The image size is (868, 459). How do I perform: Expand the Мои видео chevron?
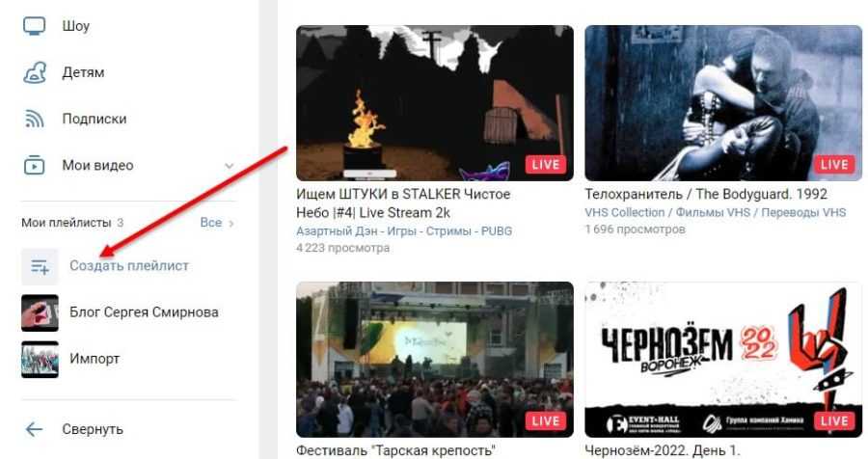229,166
